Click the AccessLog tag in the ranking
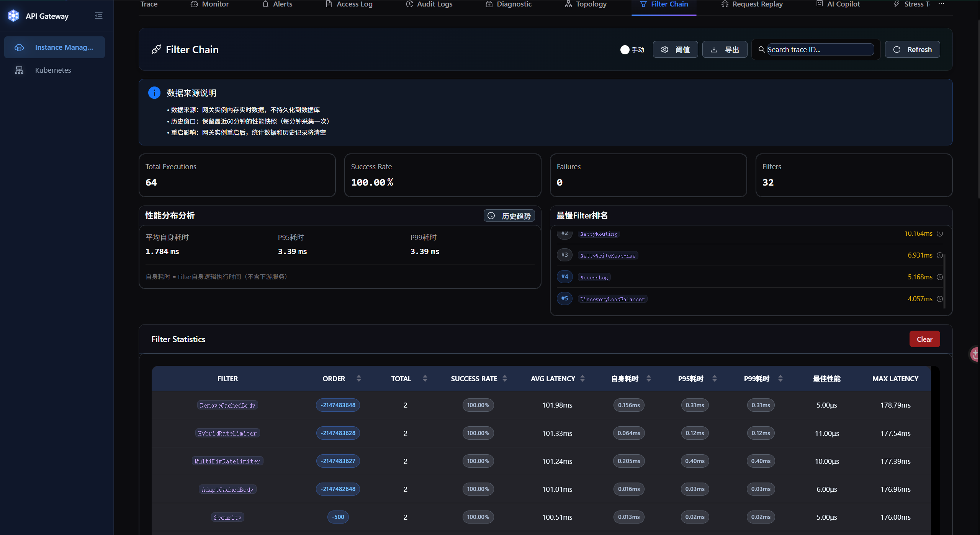Image resolution: width=980 pixels, height=535 pixels. coord(594,277)
